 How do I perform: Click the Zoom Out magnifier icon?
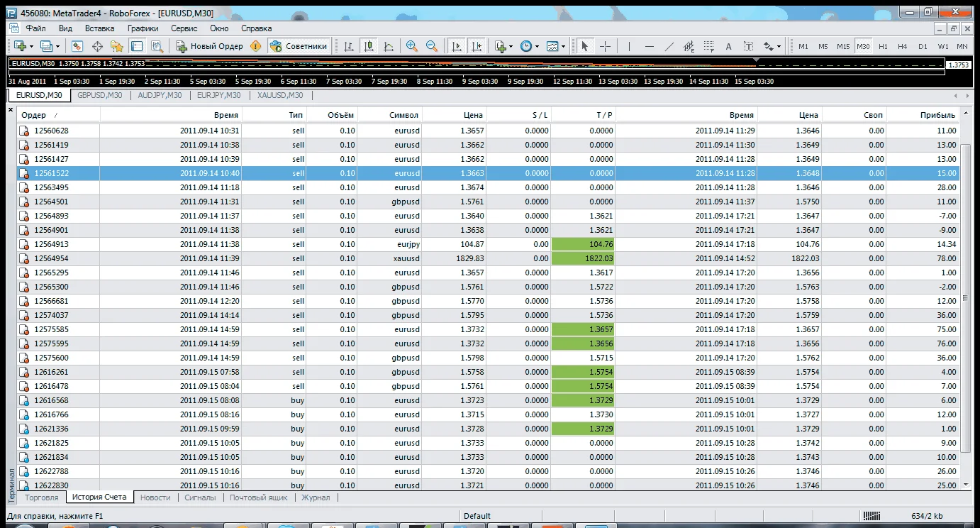pos(431,46)
